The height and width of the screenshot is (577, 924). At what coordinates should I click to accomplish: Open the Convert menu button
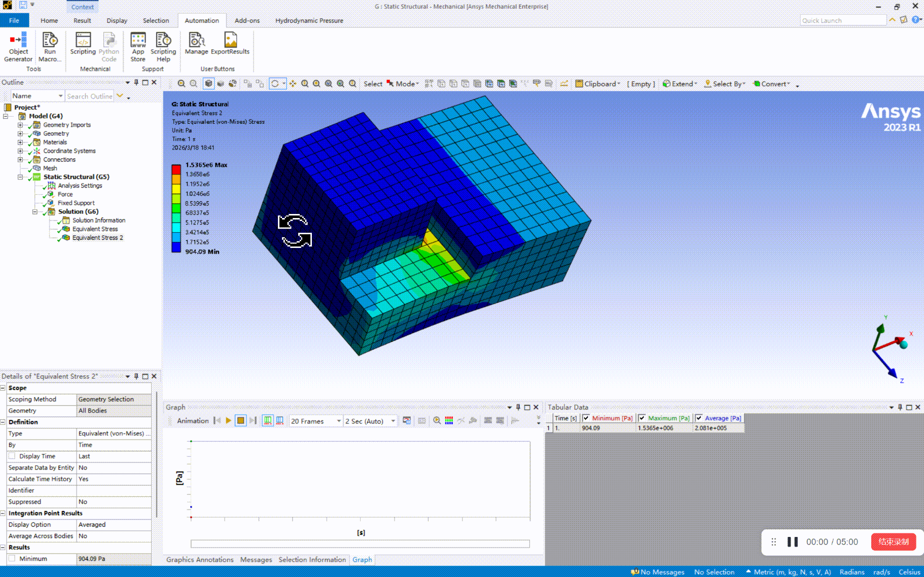(771, 84)
